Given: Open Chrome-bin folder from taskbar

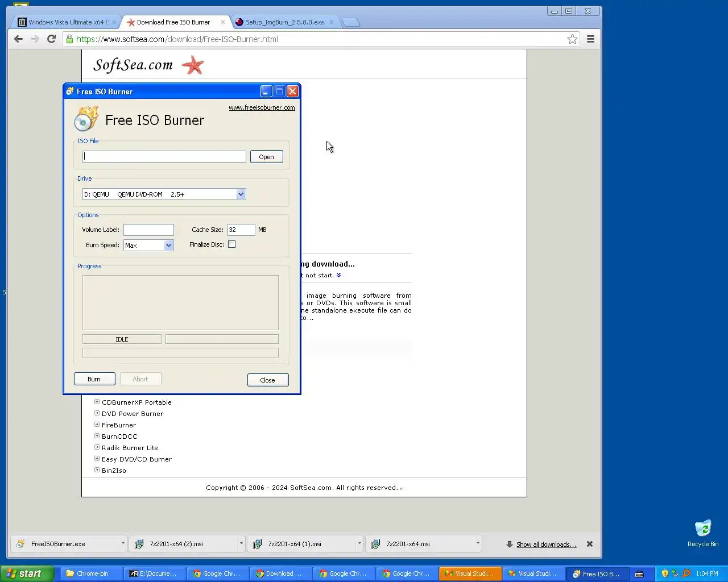Looking at the screenshot, I should [x=91, y=573].
